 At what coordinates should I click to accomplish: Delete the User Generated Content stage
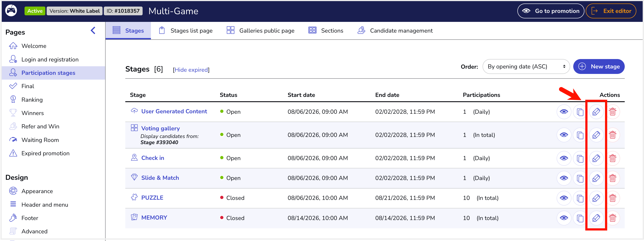[612, 112]
